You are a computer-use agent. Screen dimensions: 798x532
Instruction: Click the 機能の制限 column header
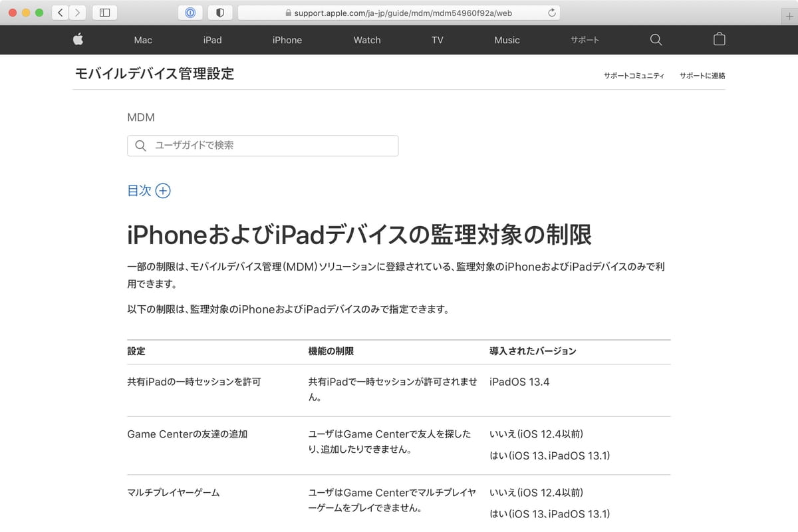coord(331,351)
